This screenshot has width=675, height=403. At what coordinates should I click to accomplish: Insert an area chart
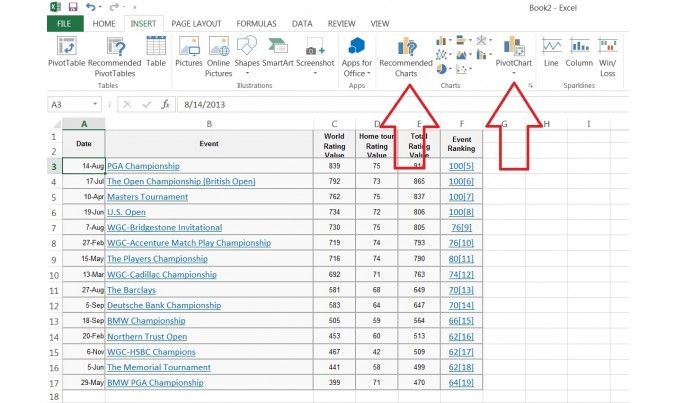pos(461,55)
